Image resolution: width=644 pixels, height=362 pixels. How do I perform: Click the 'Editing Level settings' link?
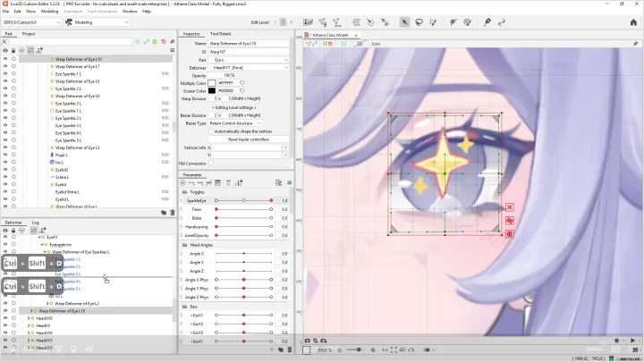tap(233, 107)
